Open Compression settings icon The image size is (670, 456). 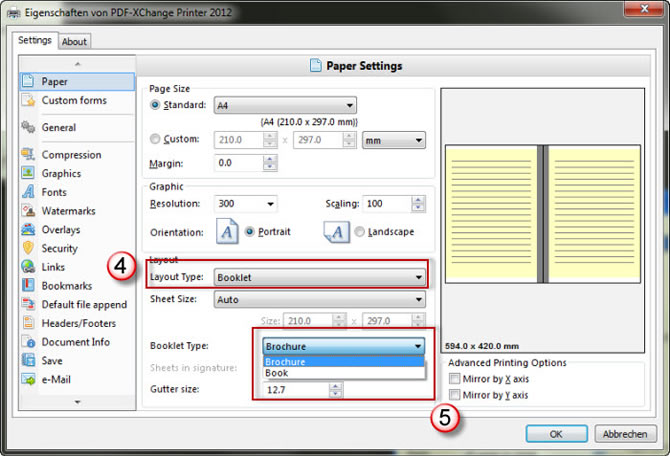click(28, 154)
